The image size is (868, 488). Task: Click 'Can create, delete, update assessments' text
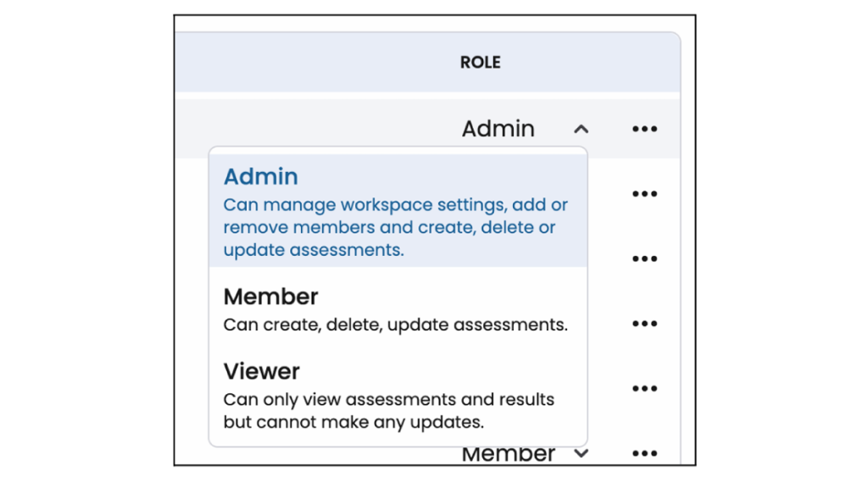395,324
